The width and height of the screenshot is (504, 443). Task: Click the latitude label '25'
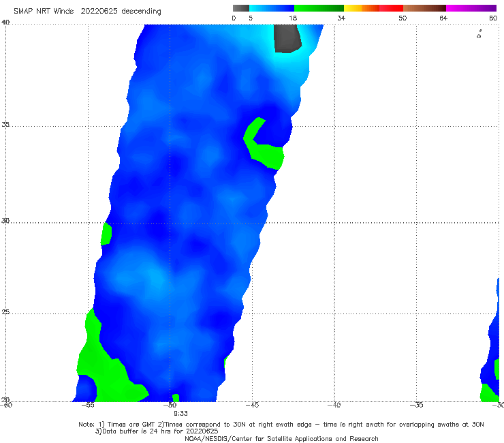5,312
